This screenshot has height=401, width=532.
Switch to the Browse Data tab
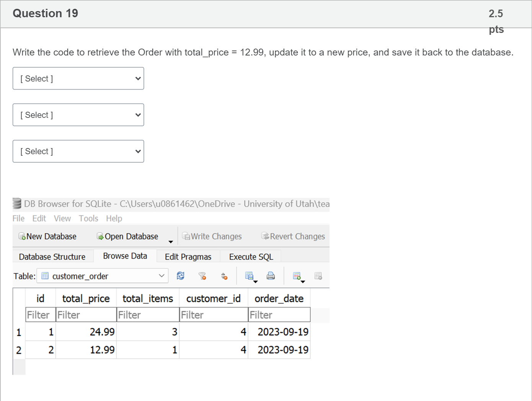125,256
